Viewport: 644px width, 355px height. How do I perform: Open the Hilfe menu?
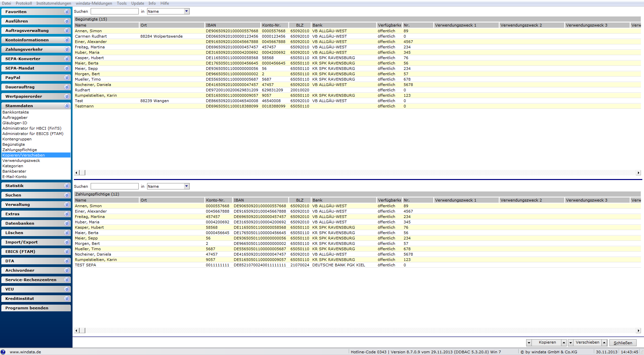(165, 3)
